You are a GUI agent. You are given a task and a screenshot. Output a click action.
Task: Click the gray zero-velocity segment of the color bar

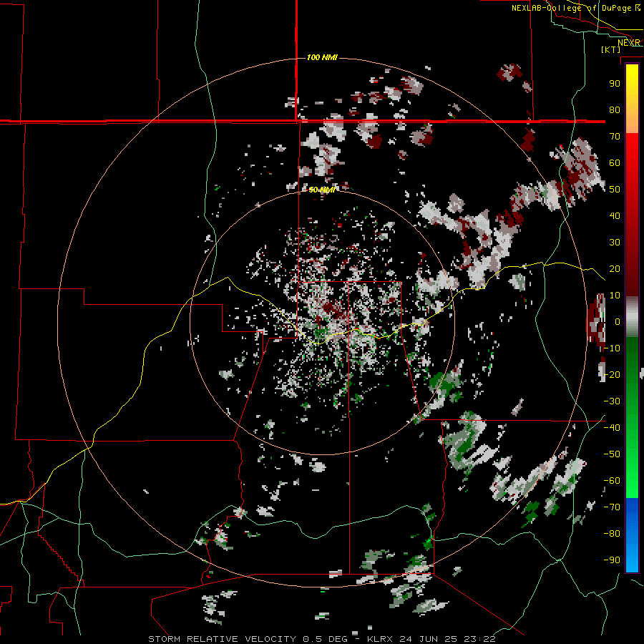(x=632, y=318)
